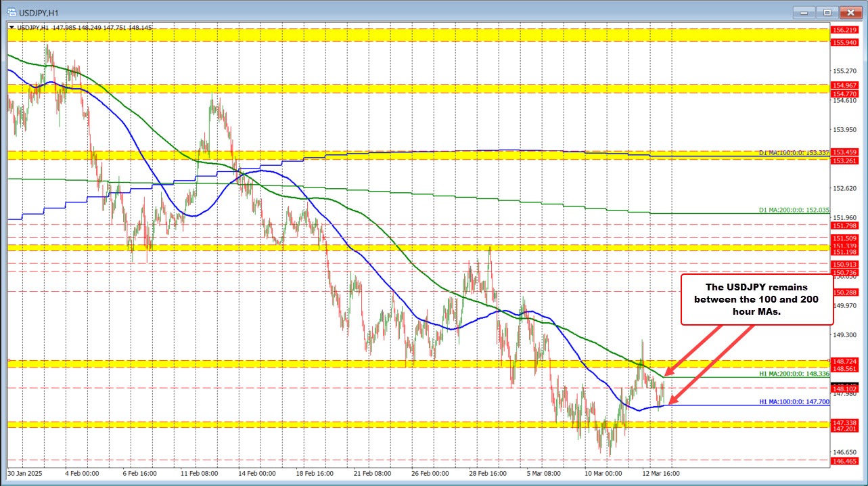868x486 pixels.
Task: Click the USDJPY chart window title bar icon
Action: 11,12
